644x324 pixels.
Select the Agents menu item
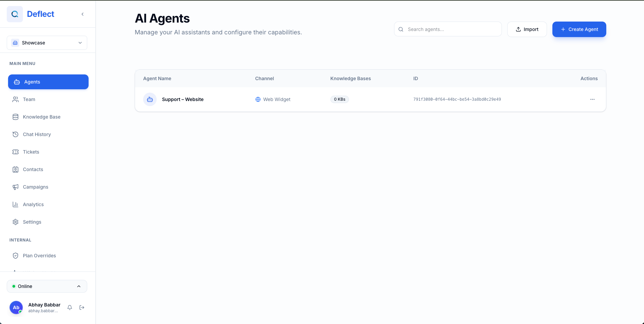click(x=48, y=82)
